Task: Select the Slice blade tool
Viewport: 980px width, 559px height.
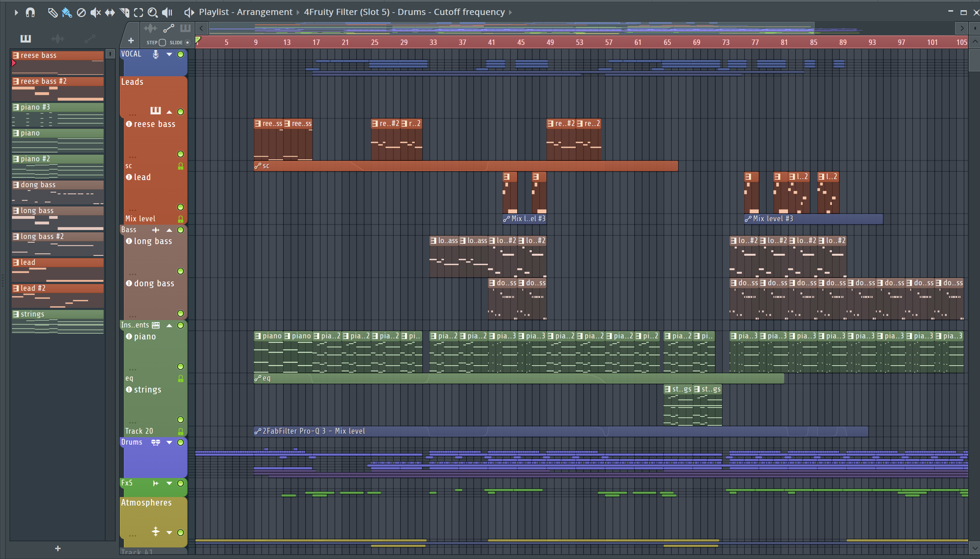Action: pyautogui.click(x=124, y=12)
